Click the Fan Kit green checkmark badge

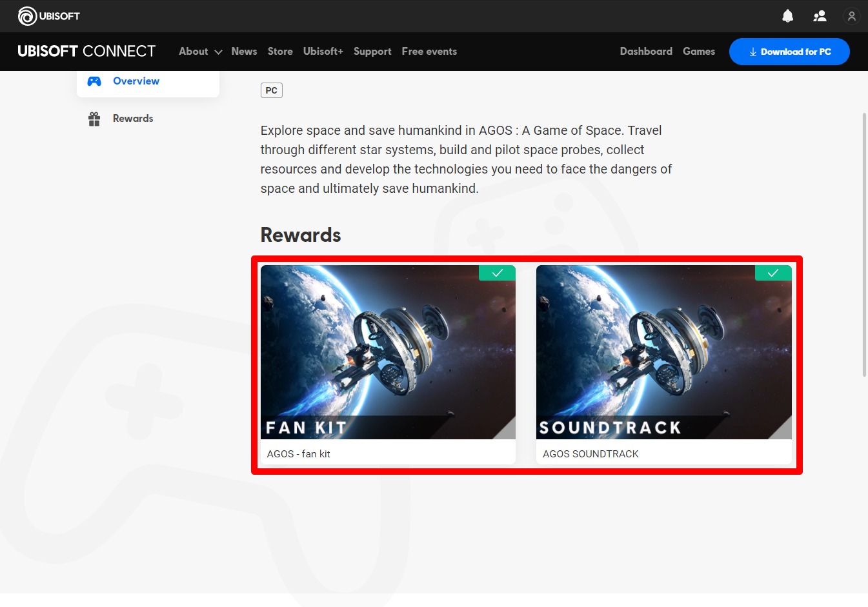[x=497, y=273]
